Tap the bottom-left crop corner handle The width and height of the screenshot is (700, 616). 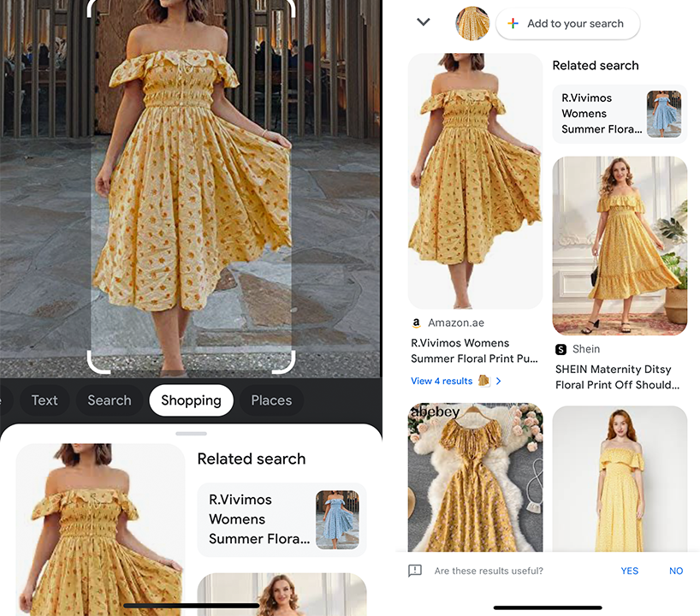point(97,364)
